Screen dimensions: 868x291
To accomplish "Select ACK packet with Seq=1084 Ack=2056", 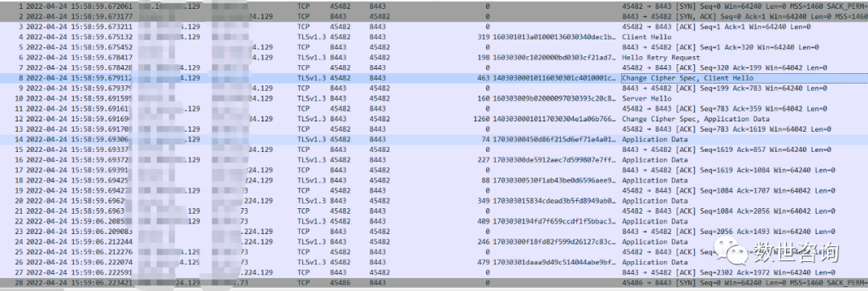I will point(434,211).
